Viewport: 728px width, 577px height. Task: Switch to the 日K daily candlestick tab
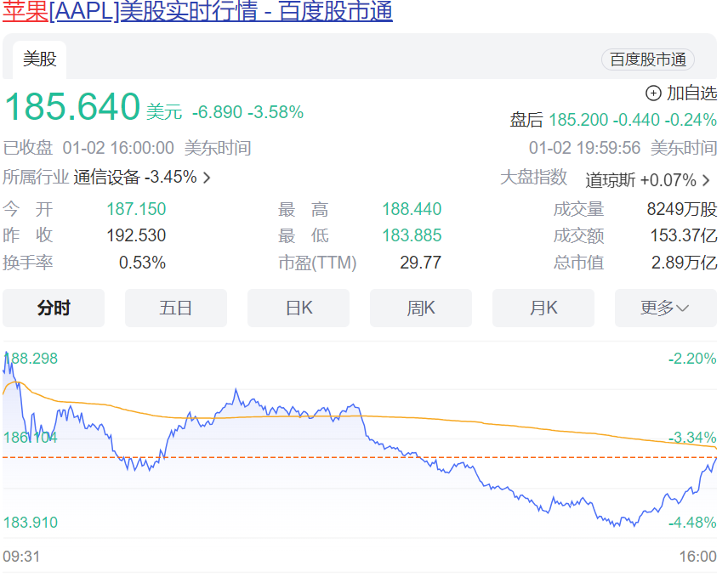coord(299,308)
